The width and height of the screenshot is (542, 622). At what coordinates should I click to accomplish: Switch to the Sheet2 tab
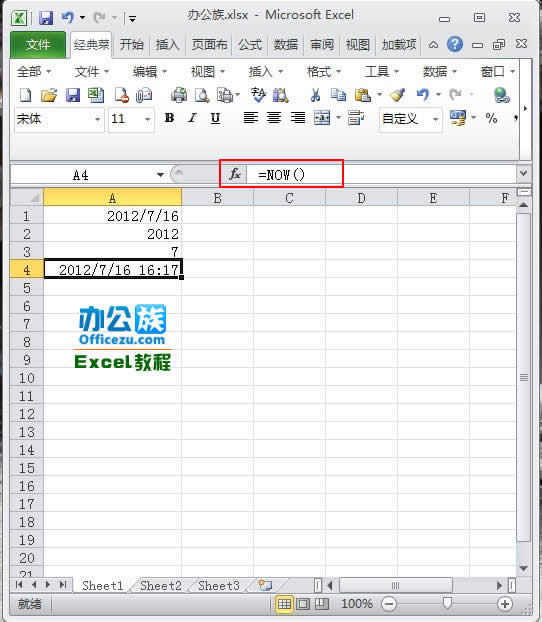click(x=161, y=586)
